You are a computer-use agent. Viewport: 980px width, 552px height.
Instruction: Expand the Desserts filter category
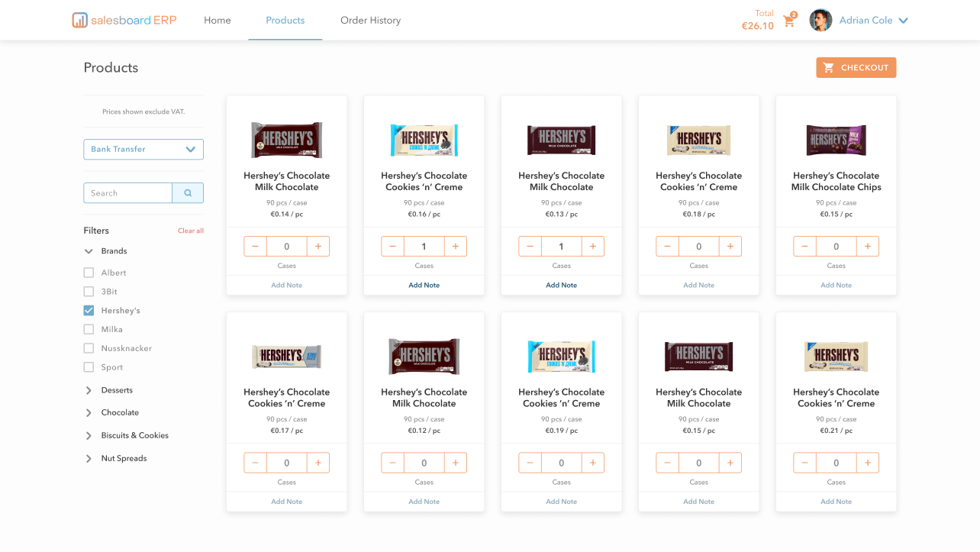point(89,390)
